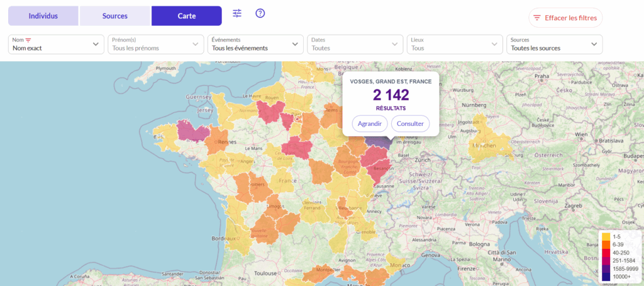The height and width of the screenshot is (286, 644).
Task: Open the filter settings sliders icon
Action: (237, 14)
